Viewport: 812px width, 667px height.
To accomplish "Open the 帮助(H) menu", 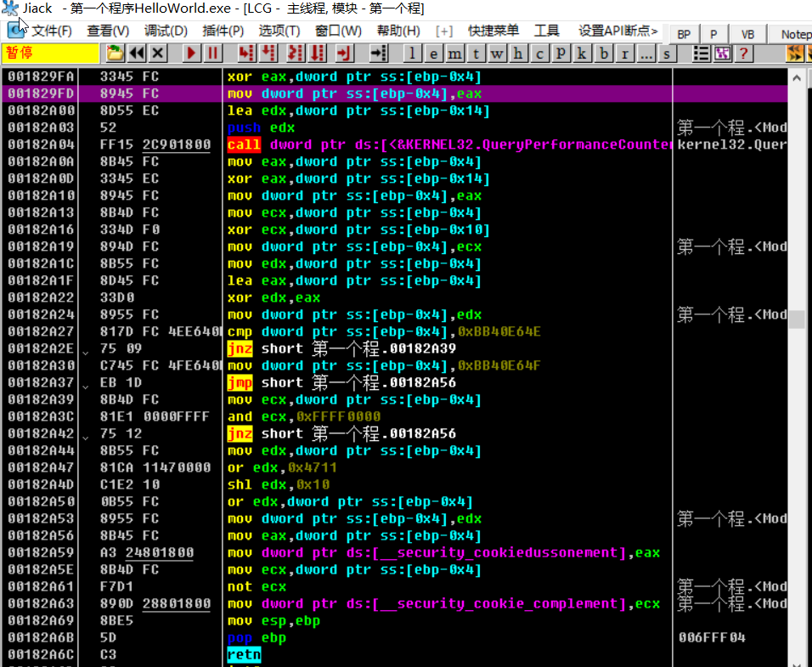I will point(398,31).
